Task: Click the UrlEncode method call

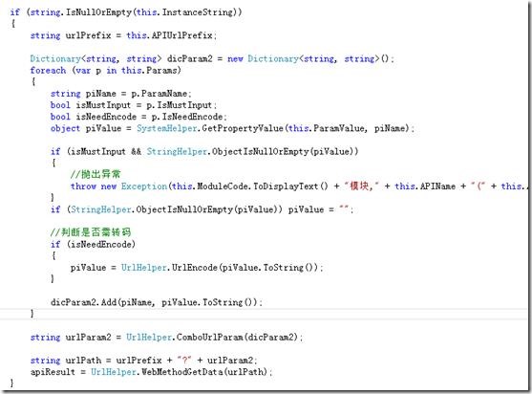Action: pos(195,268)
